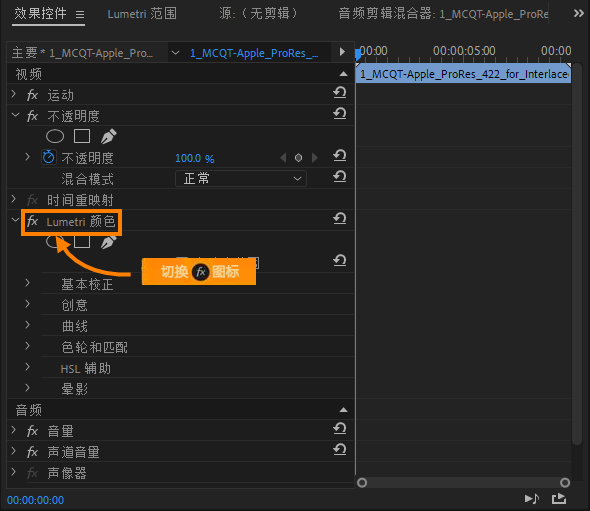Reset the 音量 effect
This screenshot has height=511, width=590.
click(x=340, y=429)
